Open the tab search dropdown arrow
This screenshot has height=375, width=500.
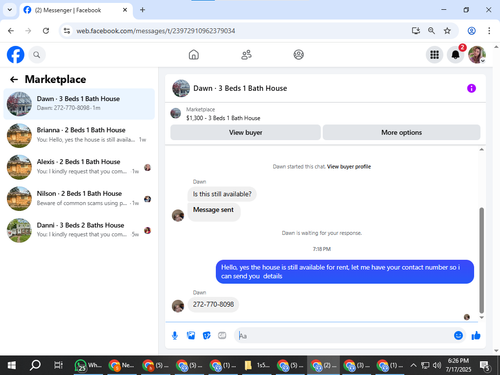[10, 10]
